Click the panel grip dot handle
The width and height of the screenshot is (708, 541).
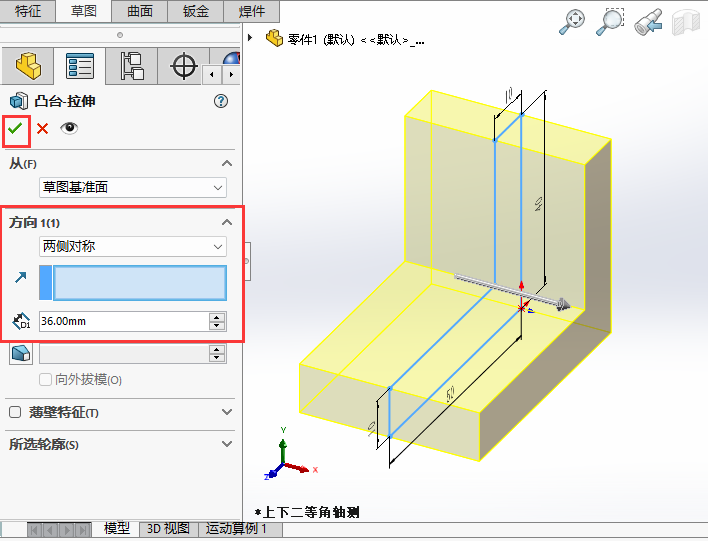120,35
